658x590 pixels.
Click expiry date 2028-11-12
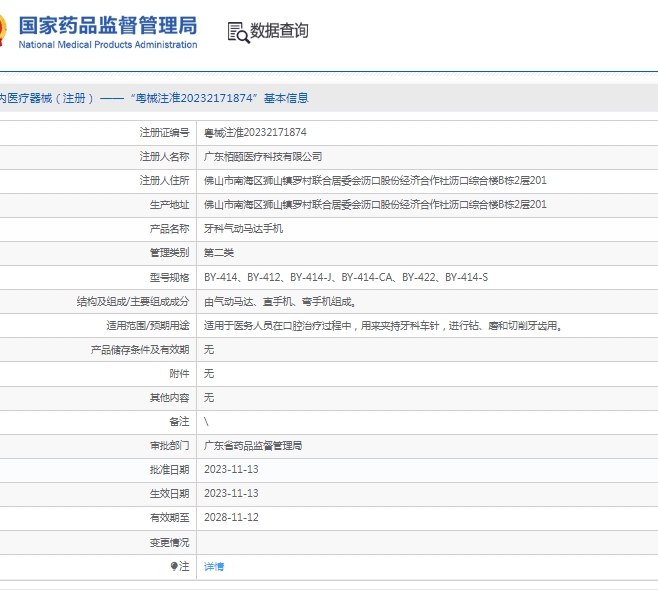click(231, 517)
